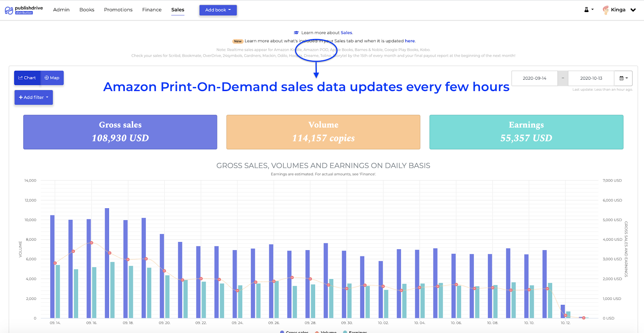The height and width of the screenshot is (333, 644).
Task: Click the tallest purple gross sales bar
Action: (x=107, y=263)
